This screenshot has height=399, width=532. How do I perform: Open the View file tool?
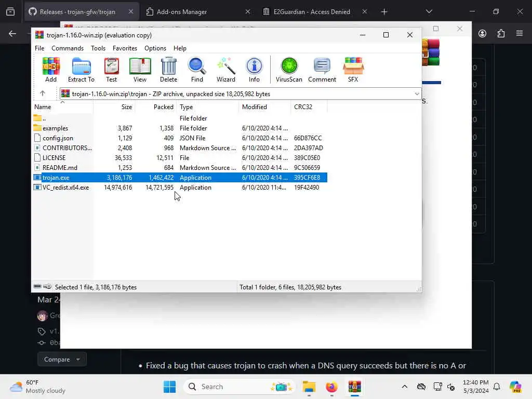pyautogui.click(x=140, y=70)
